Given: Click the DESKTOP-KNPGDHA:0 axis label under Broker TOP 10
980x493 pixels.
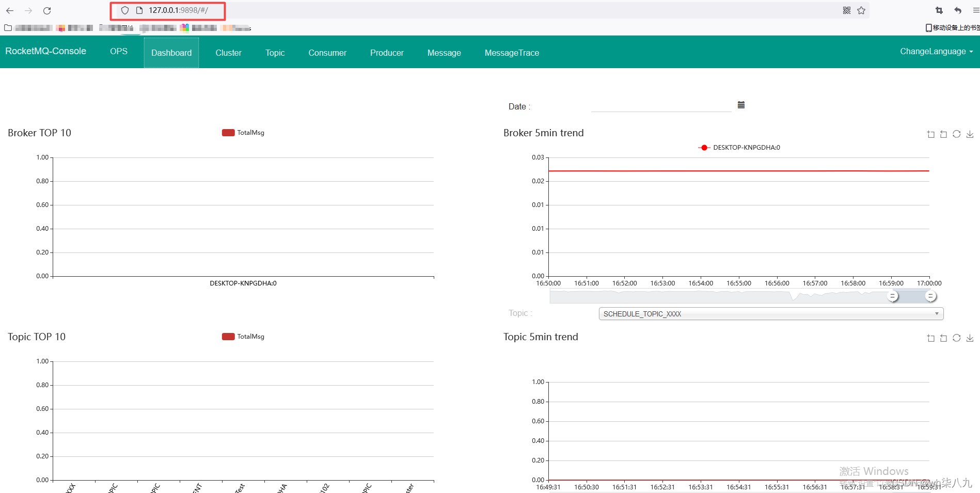Looking at the screenshot, I should click(243, 283).
